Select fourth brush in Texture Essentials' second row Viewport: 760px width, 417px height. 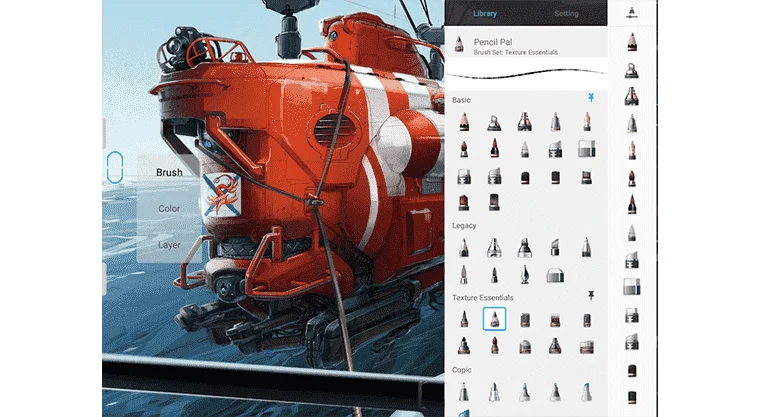pyautogui.click(x=555, y=346)
